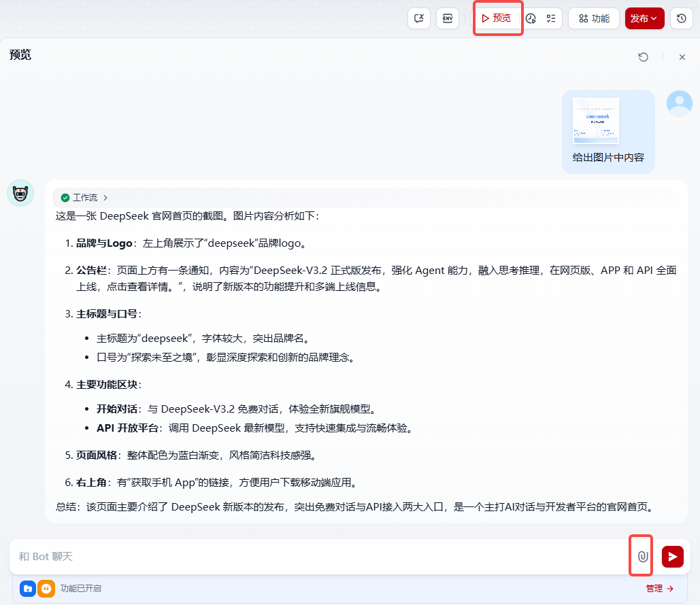700x605 pixels.
Task: Click the checklist icon in the top toolbar
Action: [551, 18]
